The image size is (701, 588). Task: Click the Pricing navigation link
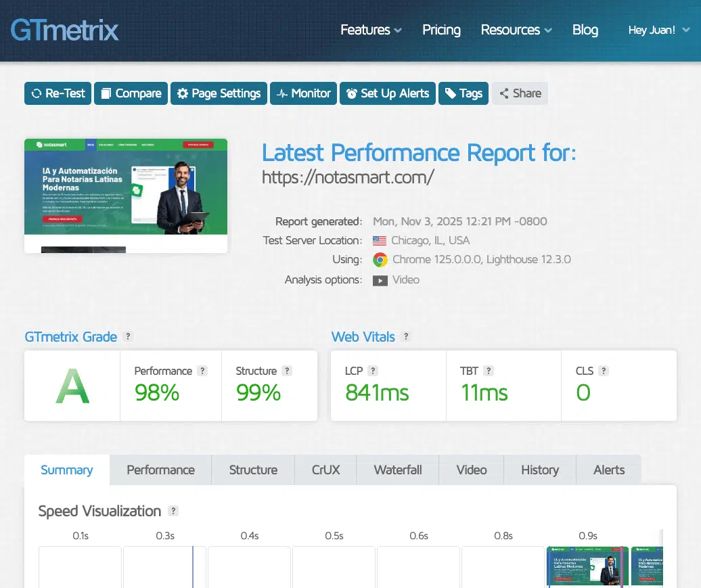coord(441,30)
